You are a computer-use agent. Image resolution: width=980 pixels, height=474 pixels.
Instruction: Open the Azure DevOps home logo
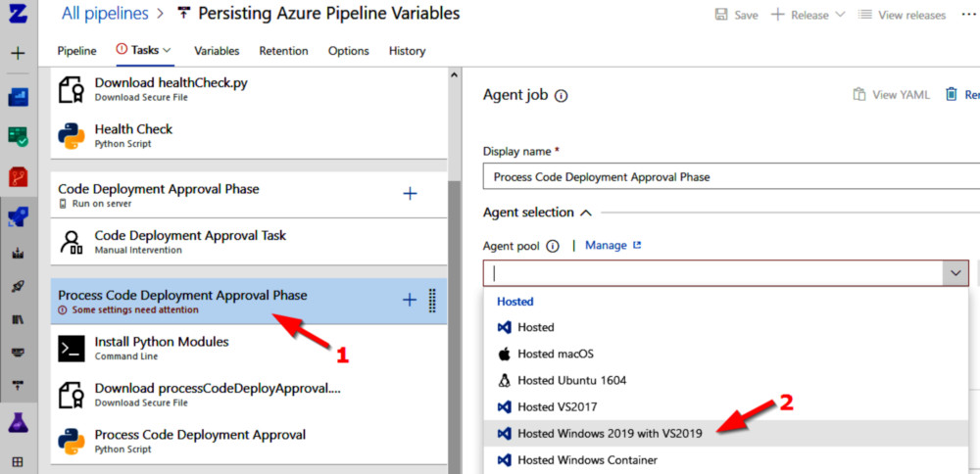click(18, 14)
